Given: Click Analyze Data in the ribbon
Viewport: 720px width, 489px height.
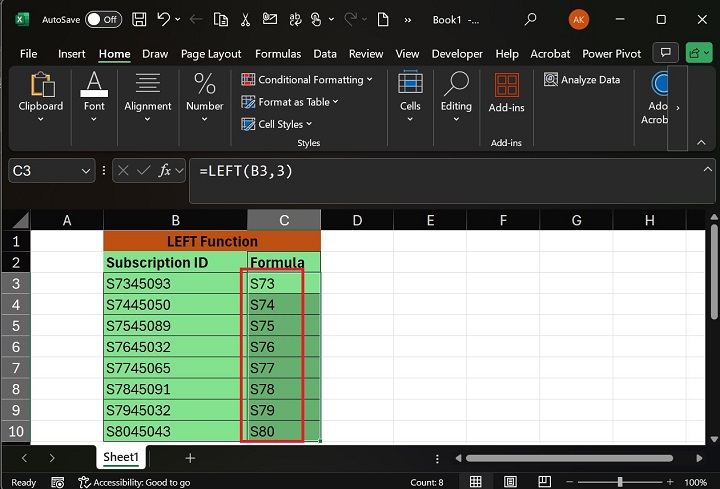Looking at the screenshot, I should (582, 80).
